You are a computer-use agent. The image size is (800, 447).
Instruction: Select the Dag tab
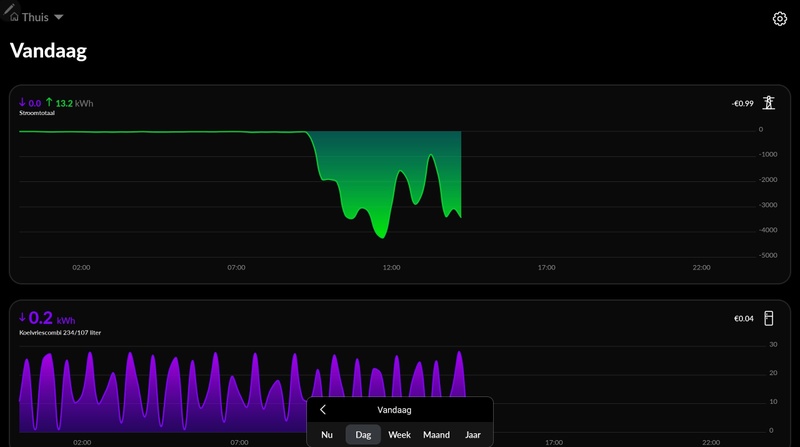[x=363, y=435]
